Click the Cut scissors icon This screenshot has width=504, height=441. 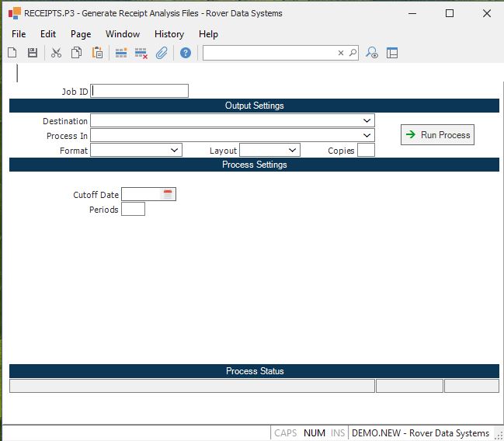56,53
